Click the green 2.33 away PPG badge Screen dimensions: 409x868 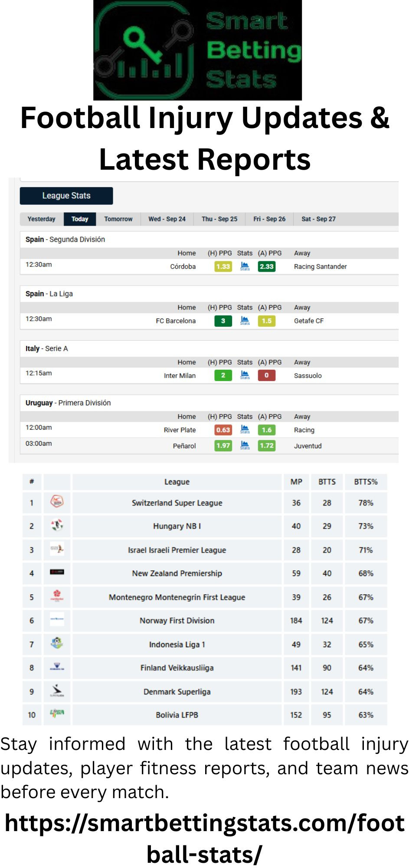coord(266,266)
